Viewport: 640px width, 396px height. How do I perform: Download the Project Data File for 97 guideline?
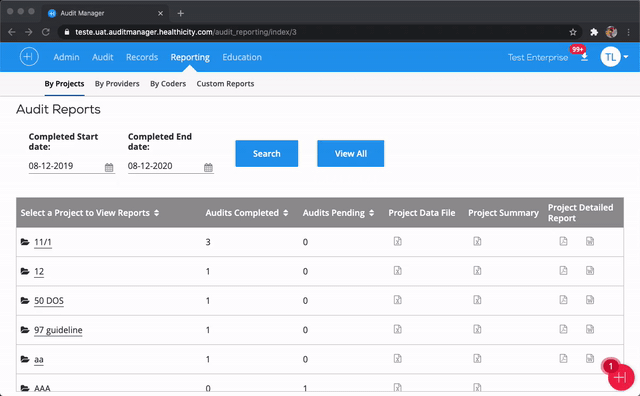[x=398, y=329]
